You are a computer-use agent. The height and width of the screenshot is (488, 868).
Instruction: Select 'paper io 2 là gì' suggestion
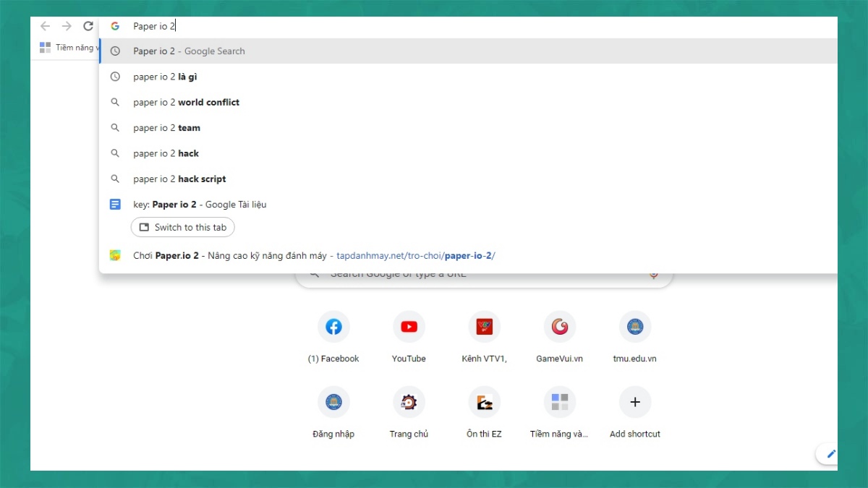tap(165, 77)
